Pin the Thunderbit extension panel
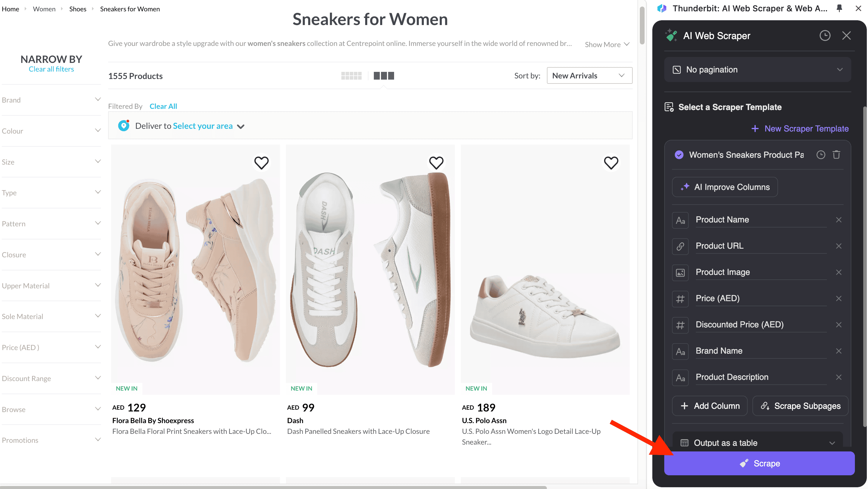868x489 pixels. click(x=839, y=8)
